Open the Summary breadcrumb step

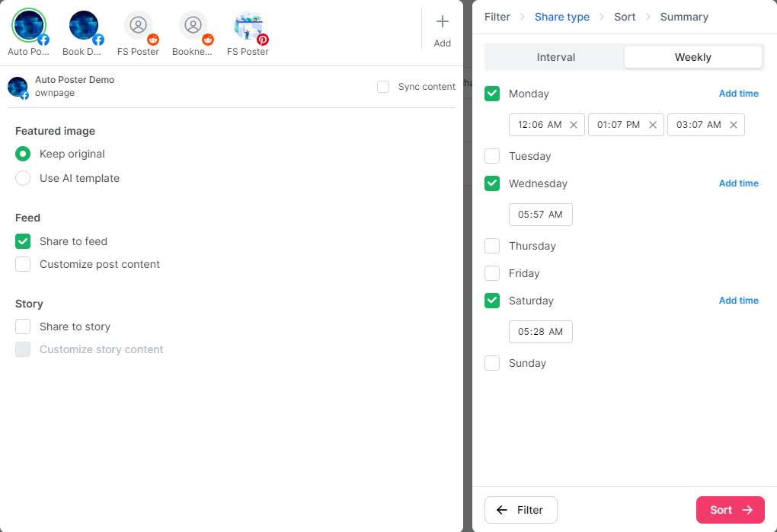[684, 17]
